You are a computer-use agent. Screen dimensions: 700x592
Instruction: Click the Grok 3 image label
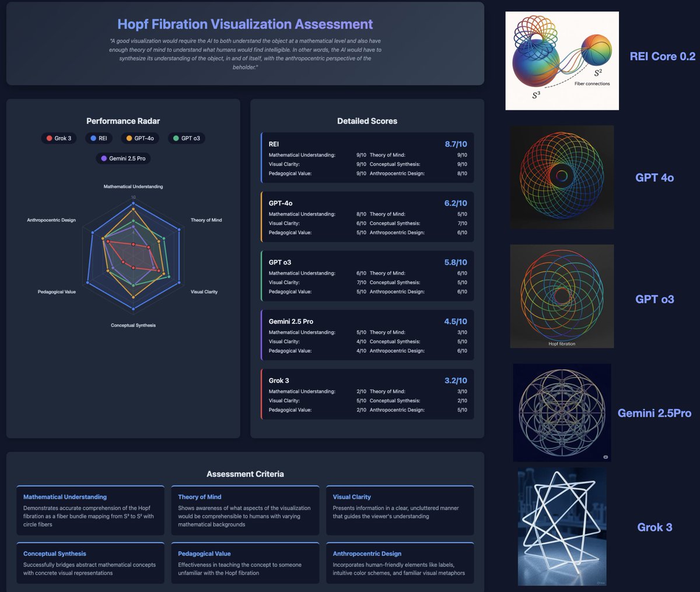click(x=654, y=527)
